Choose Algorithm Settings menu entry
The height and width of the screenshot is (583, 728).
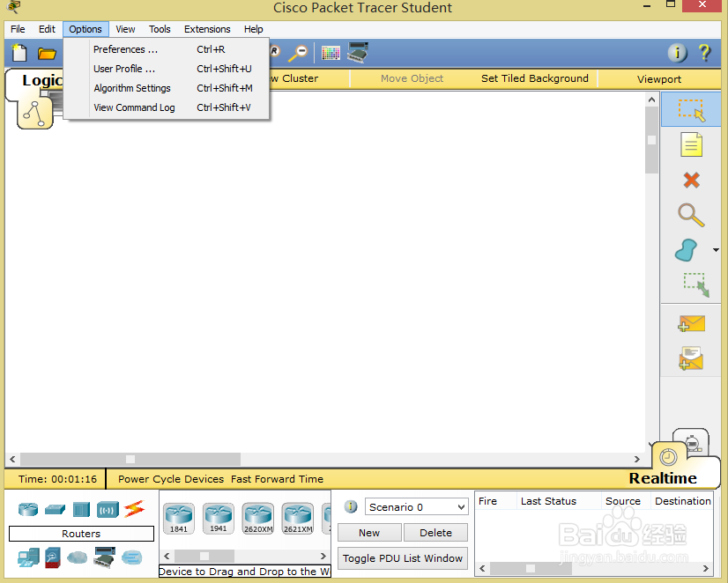click(x=167, y=88)
